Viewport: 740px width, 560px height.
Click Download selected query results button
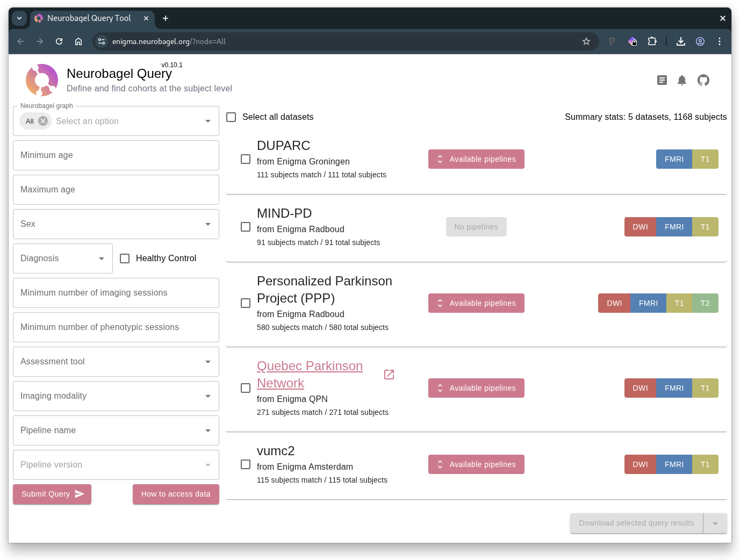coord(636,523)
